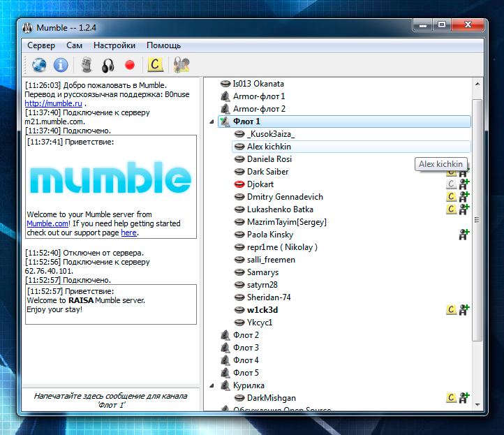Toggle the headphones deafen icon

tap(108, 65)
